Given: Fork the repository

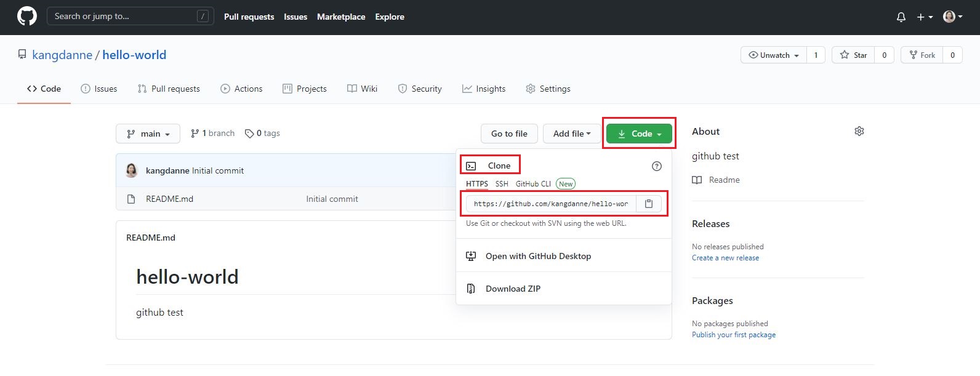Looking at the screenshot, I should 922,55.
